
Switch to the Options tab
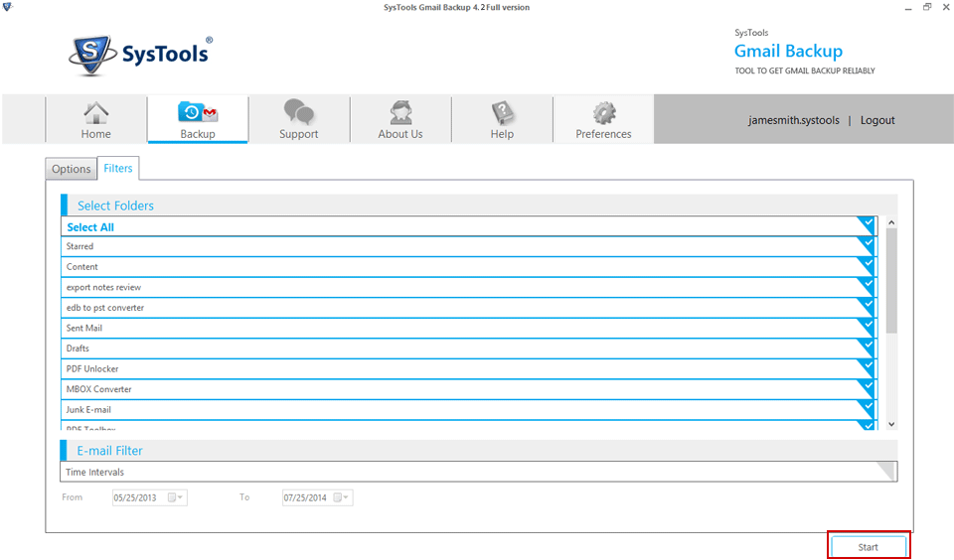click(72, 169)
